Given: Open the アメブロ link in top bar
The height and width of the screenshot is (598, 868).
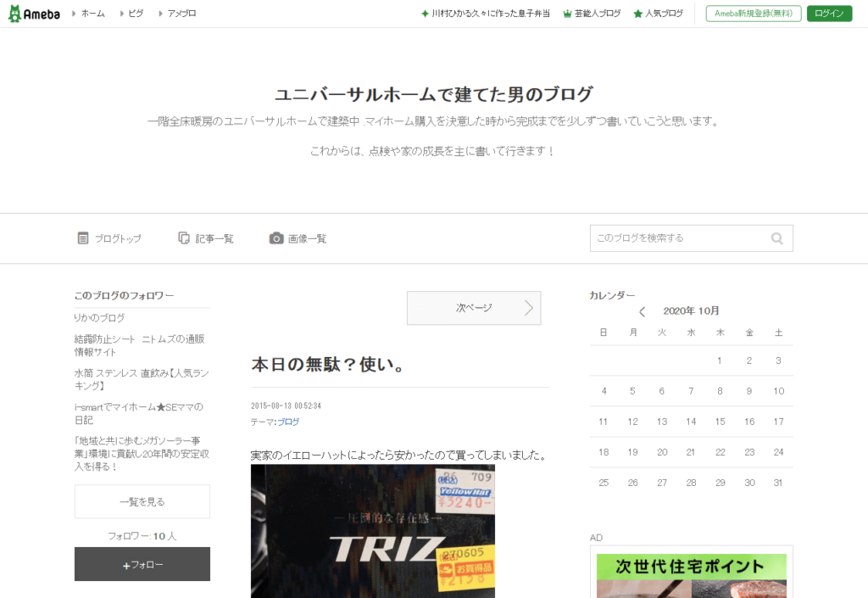Looking at the screenshot, I should pyautogui.click(x=181, y=14).
